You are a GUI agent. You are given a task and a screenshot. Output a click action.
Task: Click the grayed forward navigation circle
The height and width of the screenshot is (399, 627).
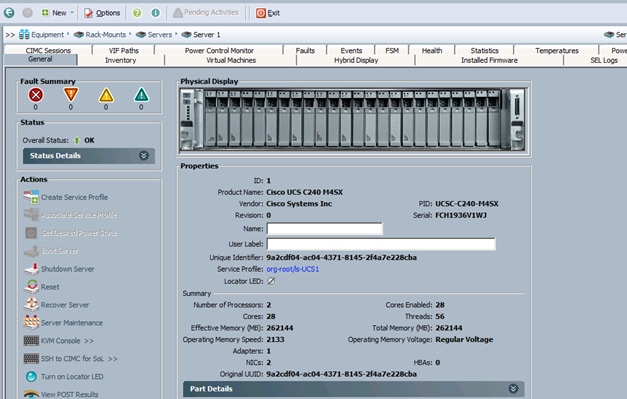click(27, 13)
